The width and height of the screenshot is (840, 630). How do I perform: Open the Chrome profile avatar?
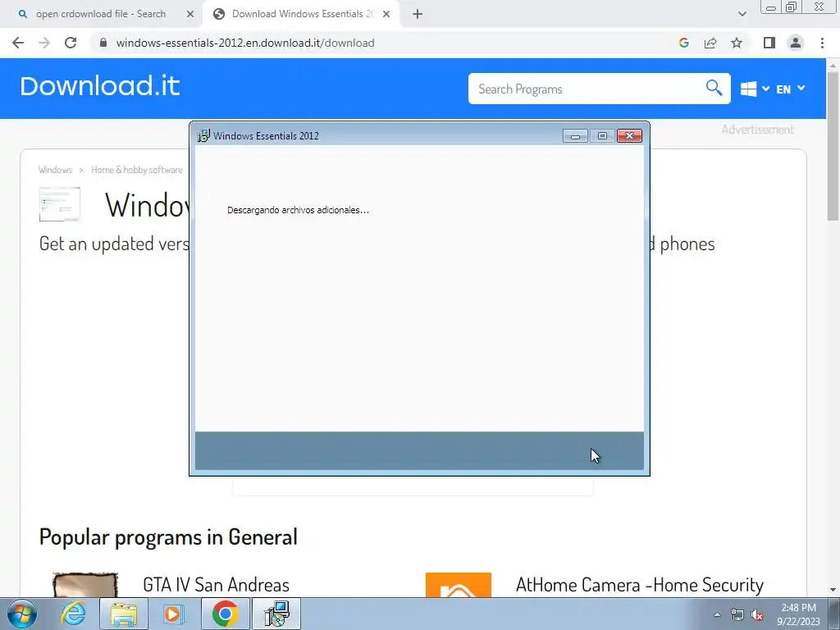796,43
